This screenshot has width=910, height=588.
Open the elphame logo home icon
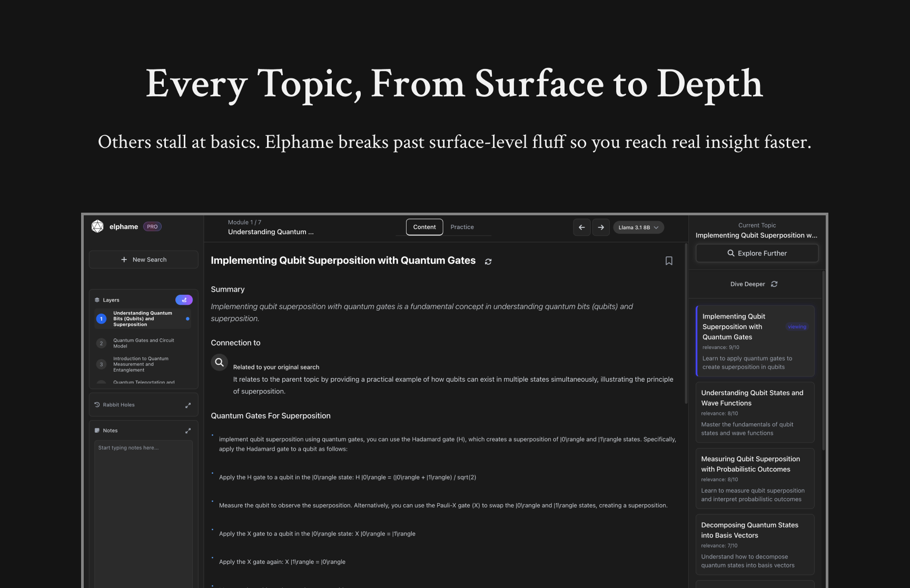98,226
